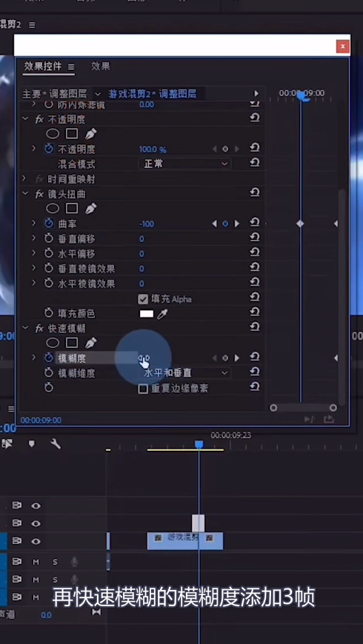Image resolution: width=363 pixels, height=644 pixels.
Task: Click the left zoom handle of the effect timeline scrollbar
Action: point(273,408)
